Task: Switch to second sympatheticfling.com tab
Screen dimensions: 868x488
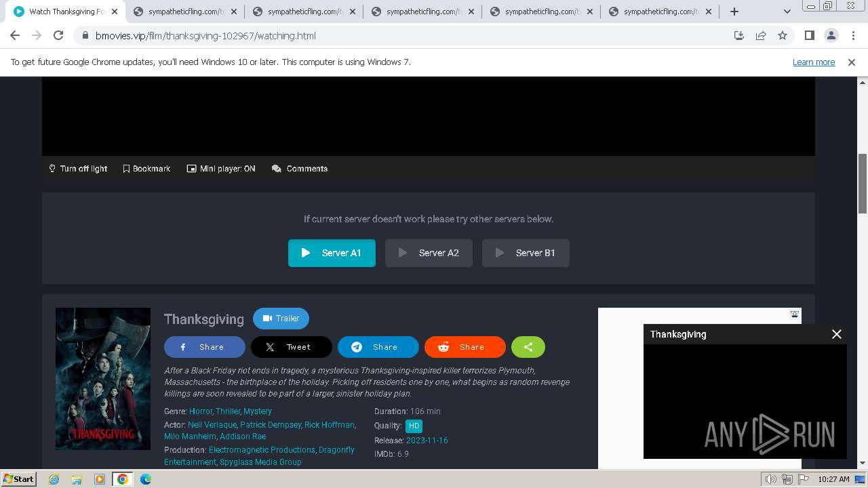Action: pos(305,12)
